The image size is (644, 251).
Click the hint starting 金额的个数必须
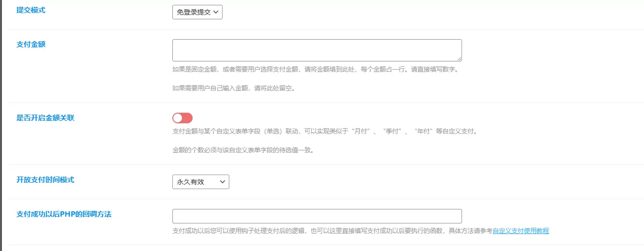coord(243,150)
